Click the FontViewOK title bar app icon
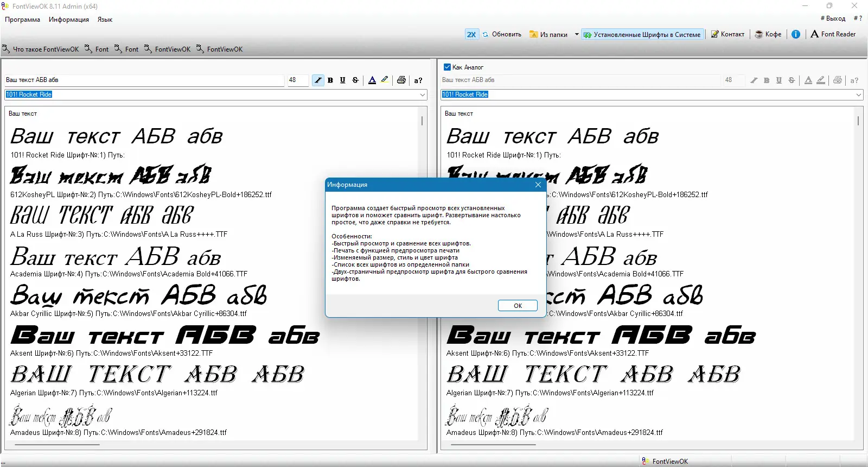Image resolution: width=868 pixels, height=467 pixels. (5, 6)
